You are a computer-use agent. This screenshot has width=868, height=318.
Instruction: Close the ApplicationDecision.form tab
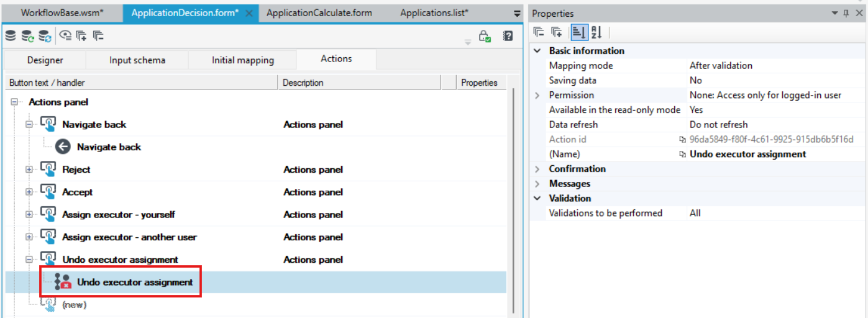coord(249,13)
